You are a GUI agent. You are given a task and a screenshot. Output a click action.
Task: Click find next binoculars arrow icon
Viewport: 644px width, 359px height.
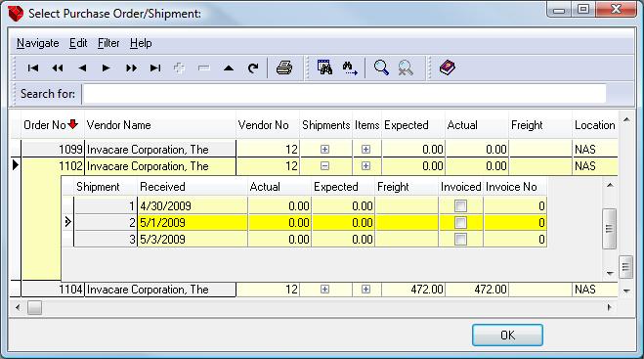pyautogui.click(x=350, y=68)
